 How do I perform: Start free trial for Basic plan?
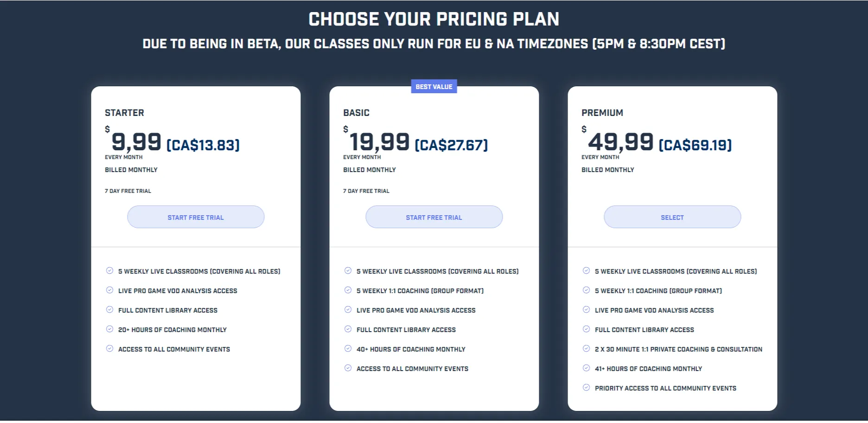pyautogui.click(x=434, y=217)
